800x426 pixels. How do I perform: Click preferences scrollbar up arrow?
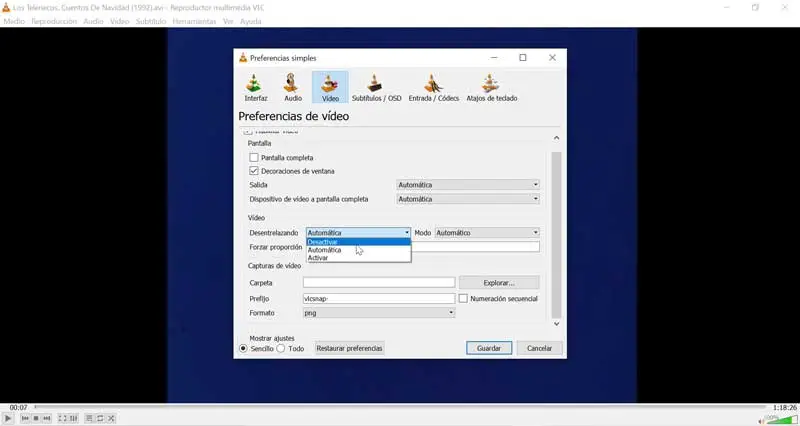(556, 138)
